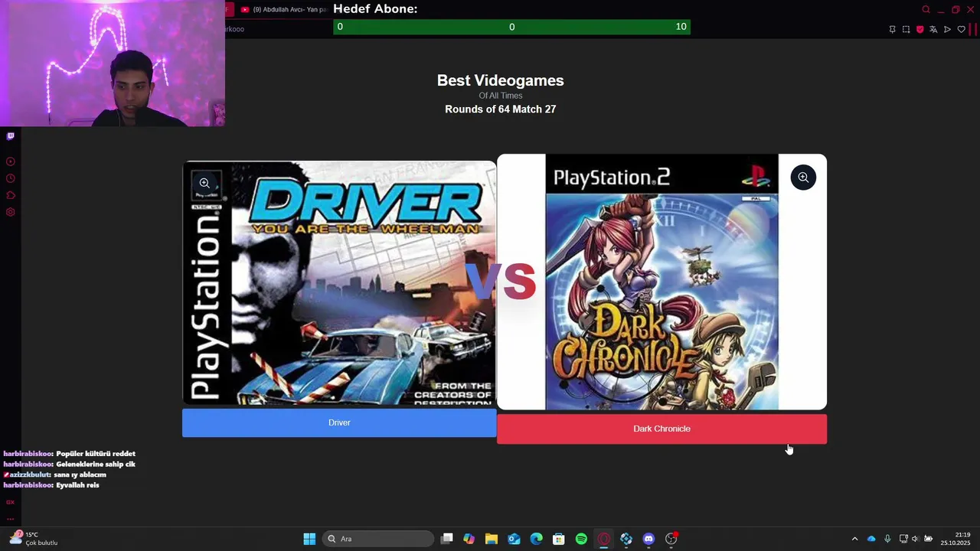Zoom into the Dark Chronicle cover image
Screen dimensions: 980x551
tap(803, 178)
